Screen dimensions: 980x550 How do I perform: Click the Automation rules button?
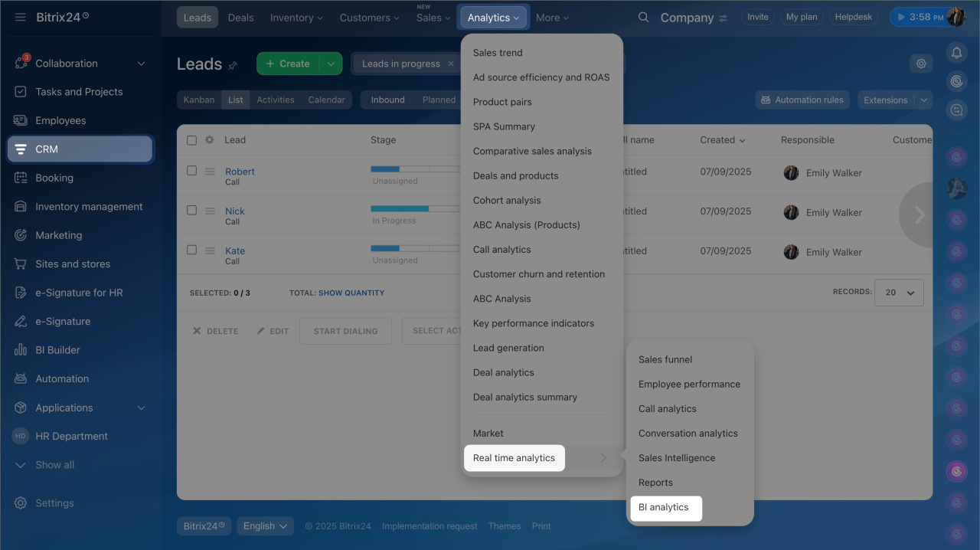tap(802, 100)
